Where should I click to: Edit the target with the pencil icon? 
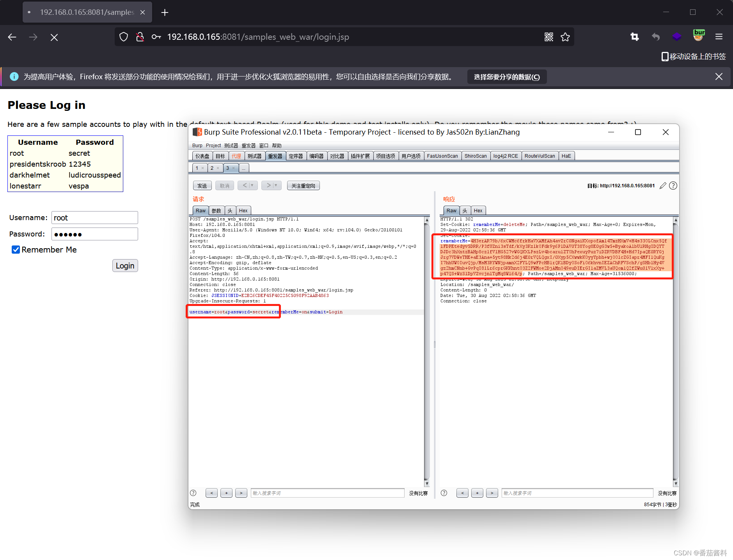[663, 186]
